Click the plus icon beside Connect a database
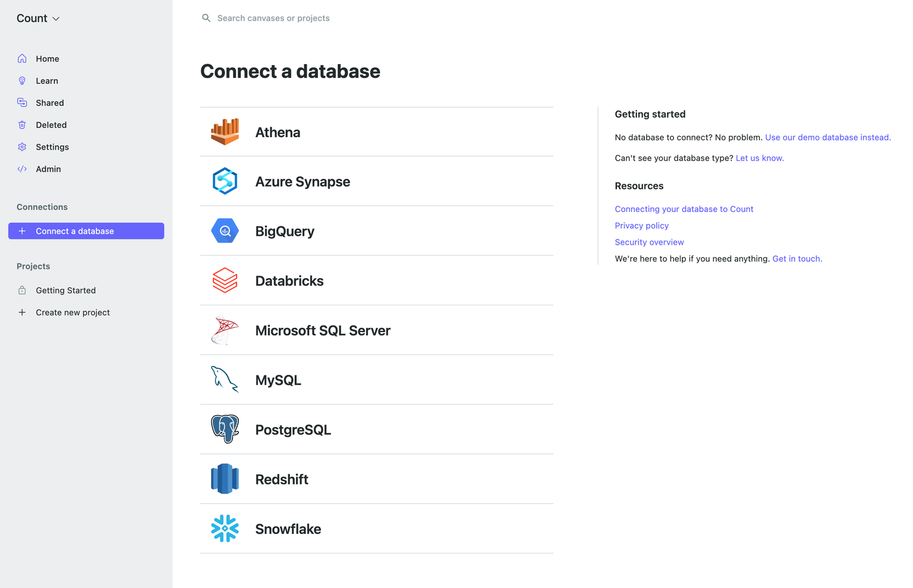 (22, 231)
